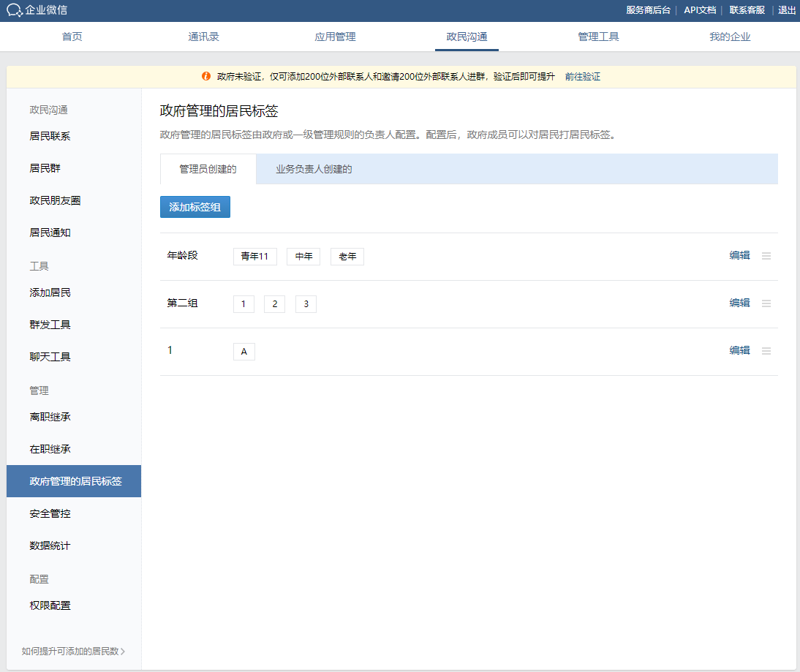Select 政府管理的居民标签 sidebar item
The image size is (800, 672).
(x=74, y=481)
